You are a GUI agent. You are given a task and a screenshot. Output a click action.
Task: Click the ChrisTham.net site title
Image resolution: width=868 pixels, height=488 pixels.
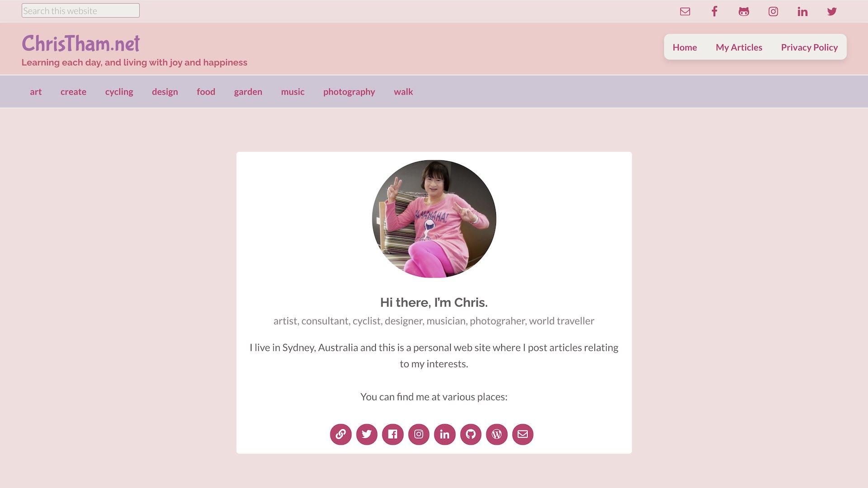pyautogui.click(x=80, y=43)
